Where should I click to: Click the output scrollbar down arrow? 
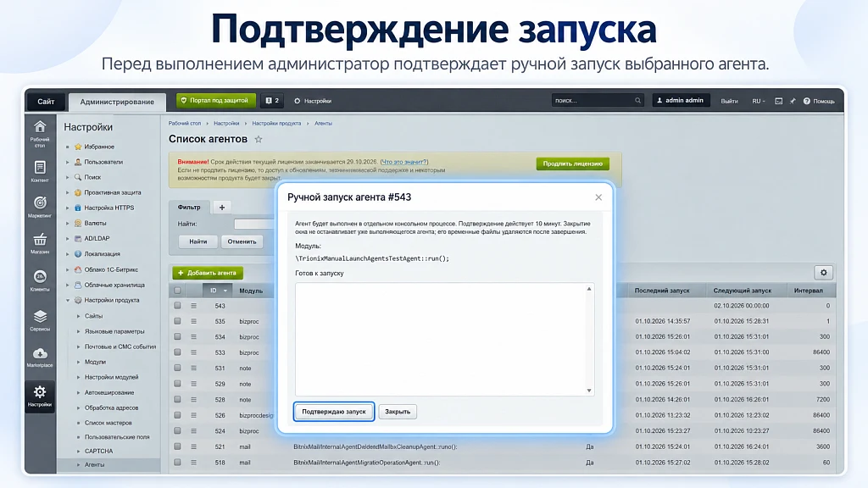pos(589,391)
